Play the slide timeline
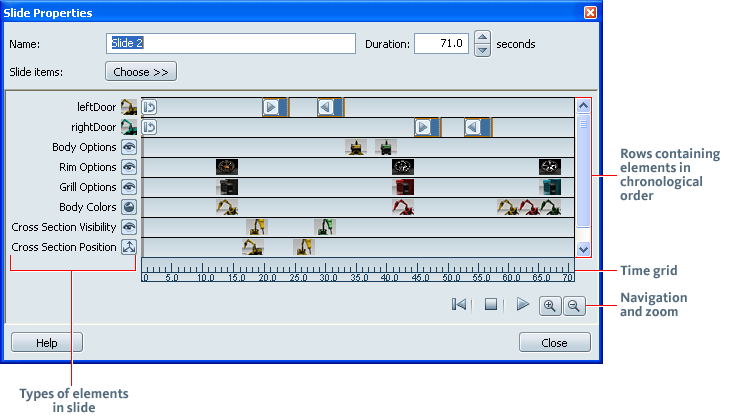Screen dimensions: 729x420 point(523,305)
